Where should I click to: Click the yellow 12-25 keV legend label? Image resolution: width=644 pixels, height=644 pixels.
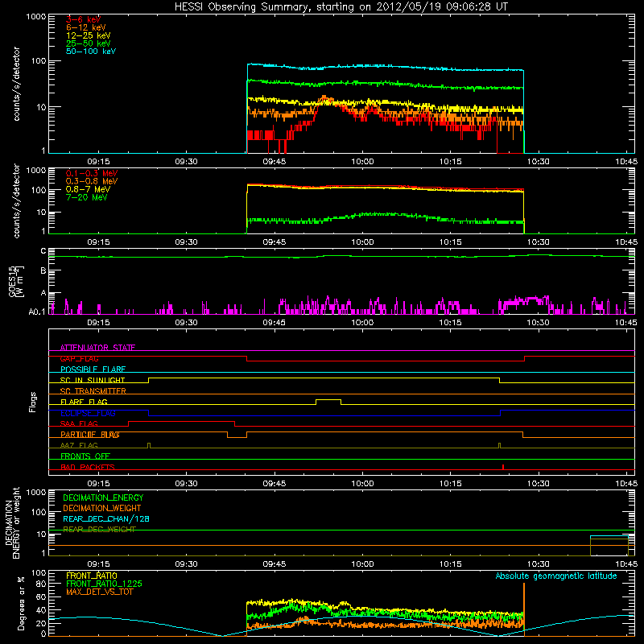click(x=89, y=35)
